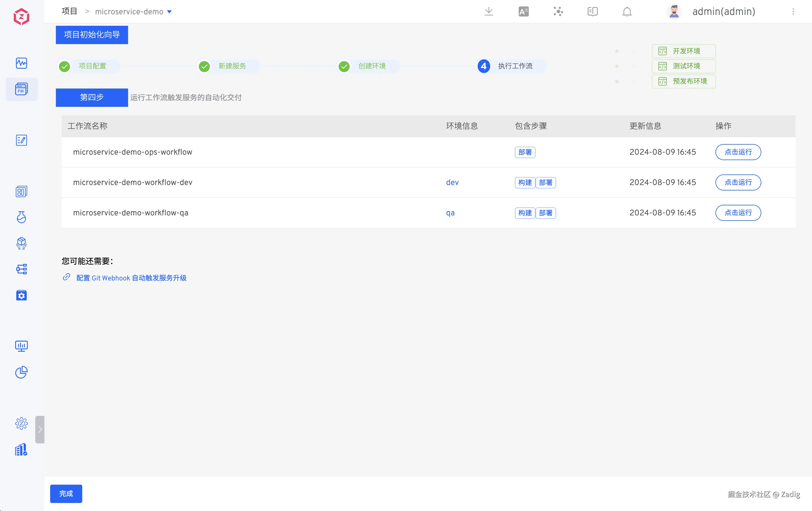Click the pie chart insights sidebar icon
812x511 pixels.
21,372
